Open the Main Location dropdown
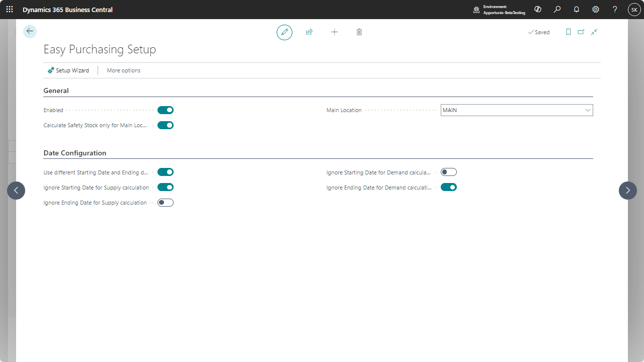 [x=587, y=110]
